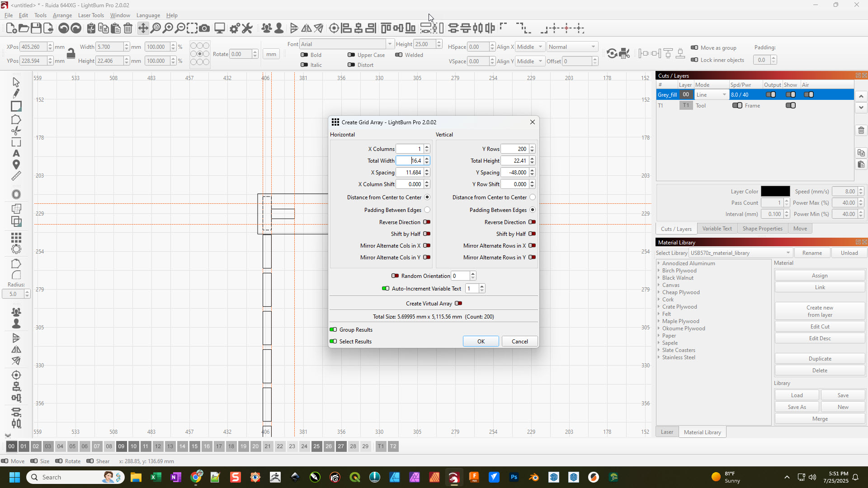Click the Create new from layer button

820,311
